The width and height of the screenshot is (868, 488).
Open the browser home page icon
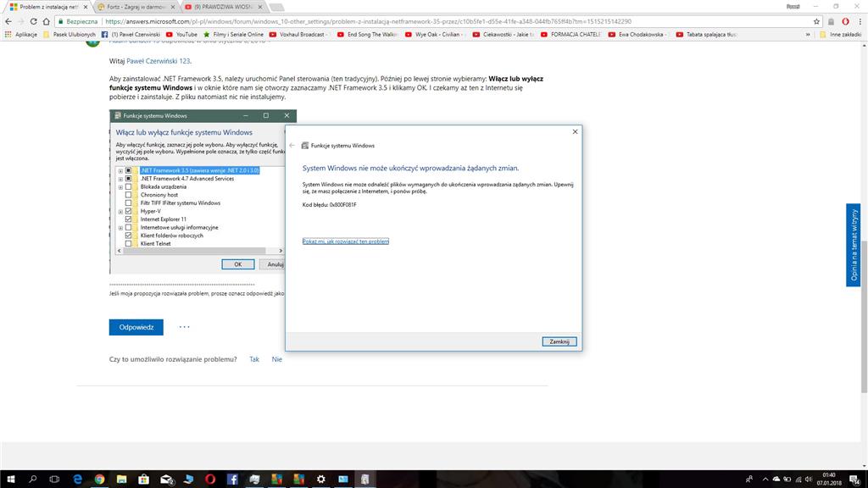click(x=46, y=21)
